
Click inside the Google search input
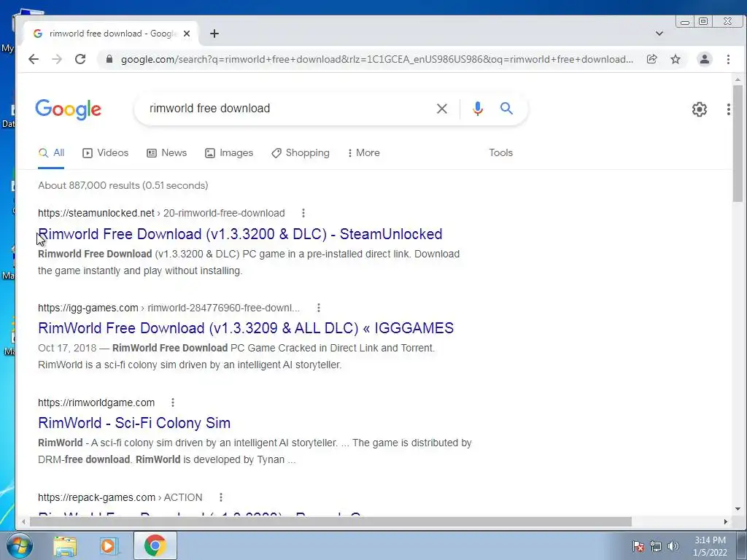click(x=286, y=109)
